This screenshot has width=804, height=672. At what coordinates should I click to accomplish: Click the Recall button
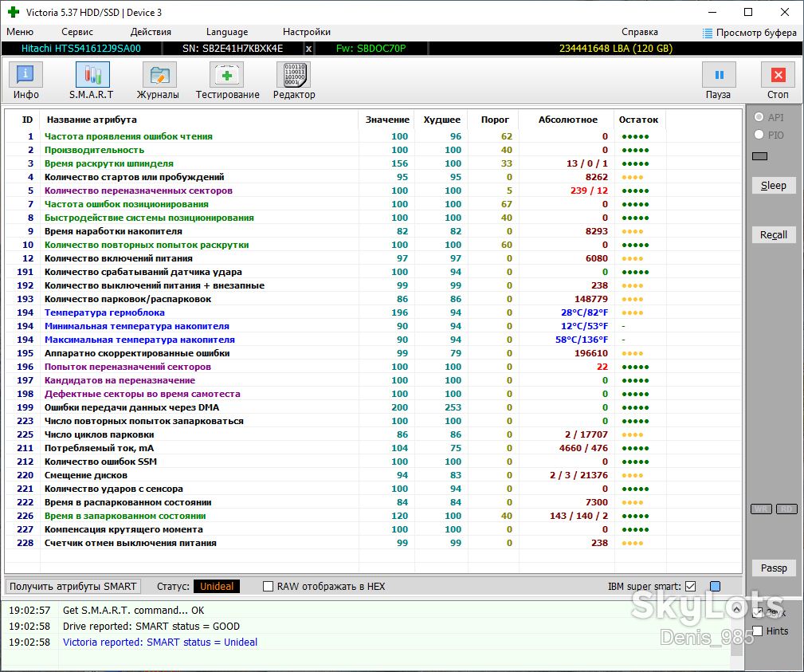pyautogui.click(x=773, y=234)
